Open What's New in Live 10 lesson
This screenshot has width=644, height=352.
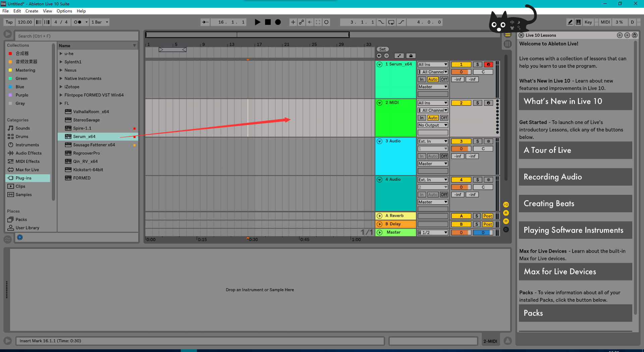575,101
